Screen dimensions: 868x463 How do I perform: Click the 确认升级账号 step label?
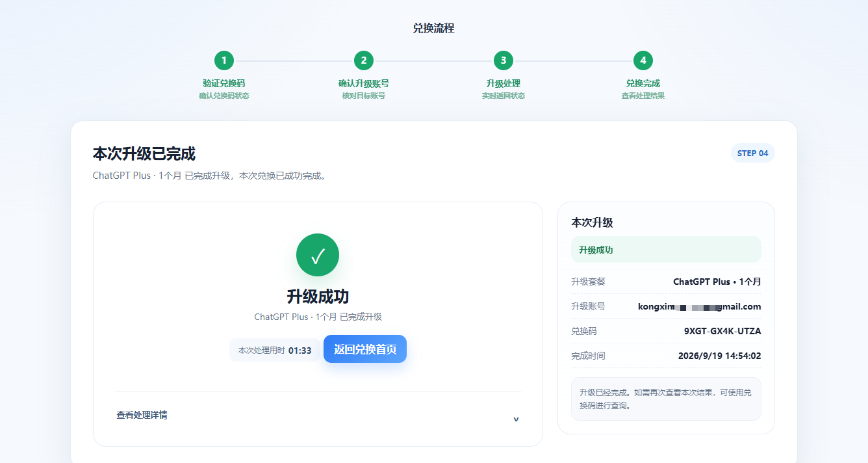[x=364, y=83]
